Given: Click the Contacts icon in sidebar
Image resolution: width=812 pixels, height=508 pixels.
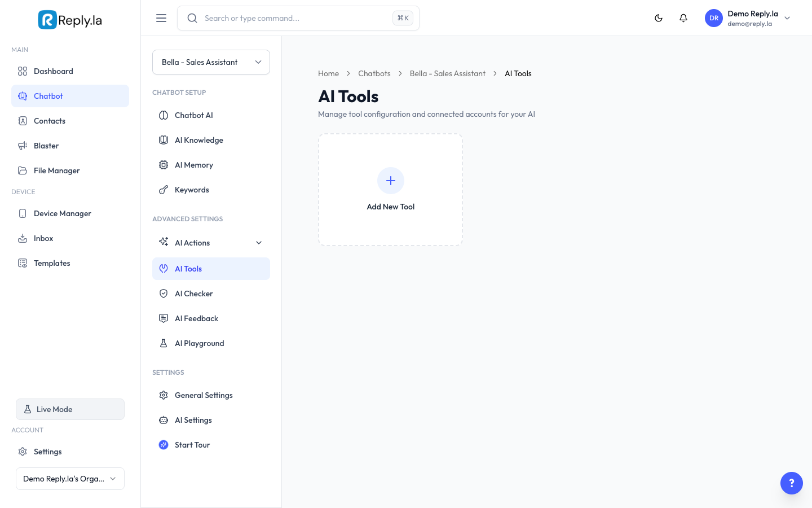Looking at the screenshot, I should 23,121.
